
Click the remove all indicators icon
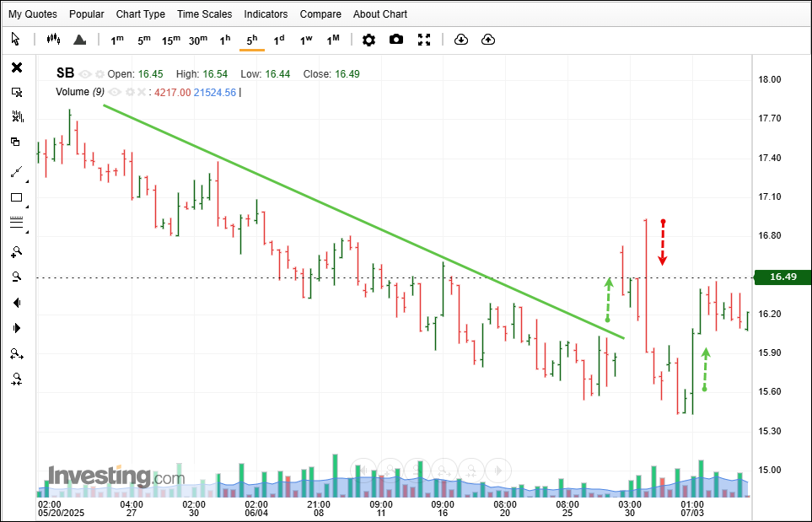tap(17, 117)
